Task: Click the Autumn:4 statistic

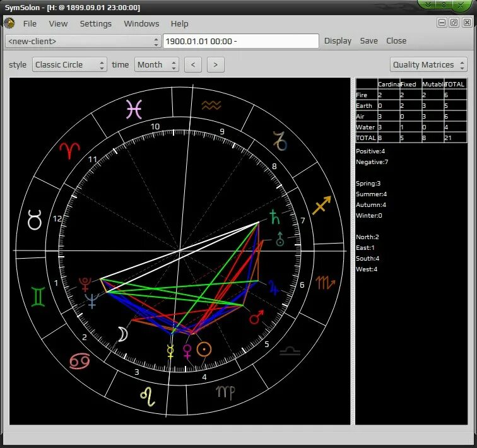Action: tap(371, 204)
